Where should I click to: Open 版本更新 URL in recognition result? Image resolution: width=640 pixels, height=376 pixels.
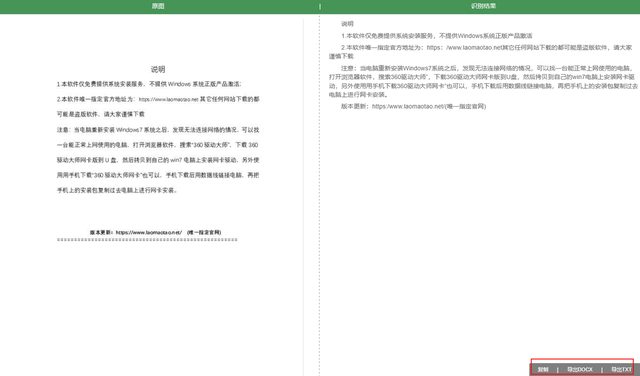point(407,106)
